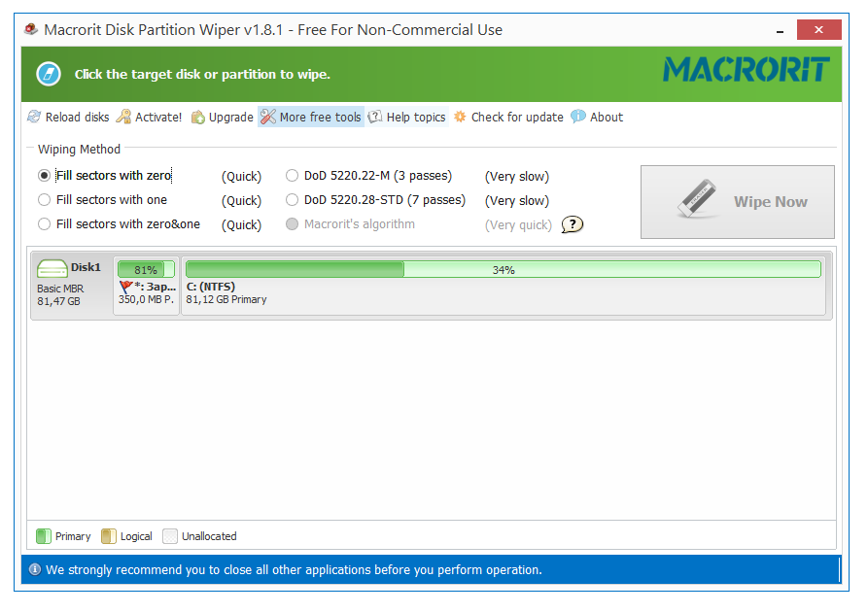Click the status bar recommendation message
Screen dimensions: 868x613
(x=294, y=570)
